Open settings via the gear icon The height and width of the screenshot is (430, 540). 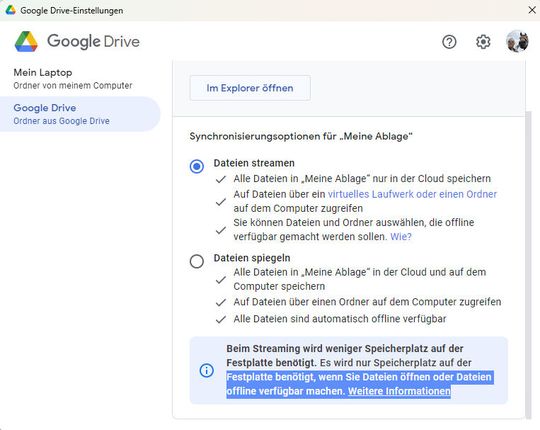pos(483,42)
